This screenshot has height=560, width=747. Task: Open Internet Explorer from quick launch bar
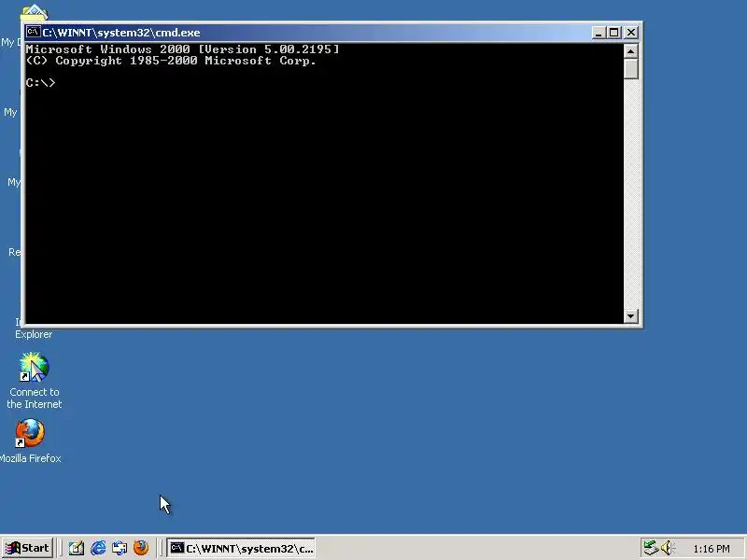click(x=98, y=548)
